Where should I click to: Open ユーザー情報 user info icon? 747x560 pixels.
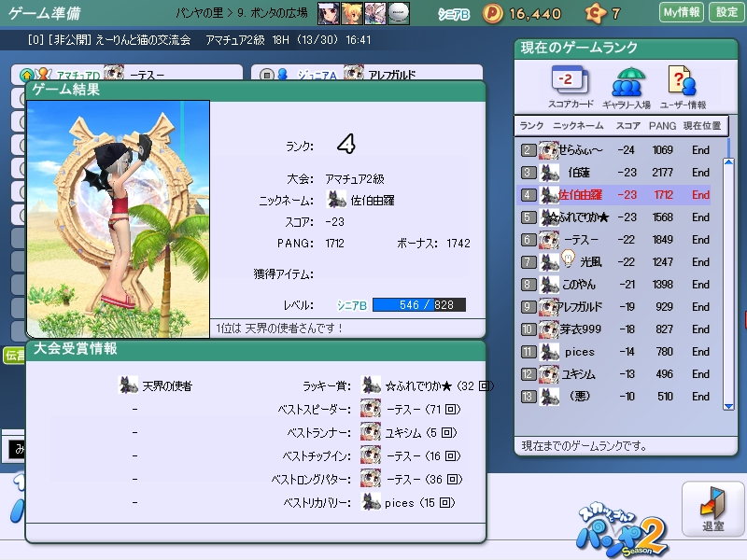click(x=683, y=87)
